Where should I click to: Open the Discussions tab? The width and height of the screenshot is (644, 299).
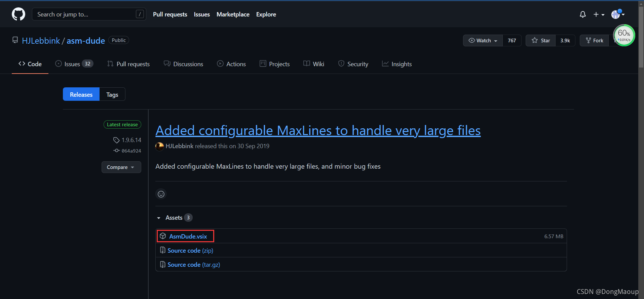(183, 64)
